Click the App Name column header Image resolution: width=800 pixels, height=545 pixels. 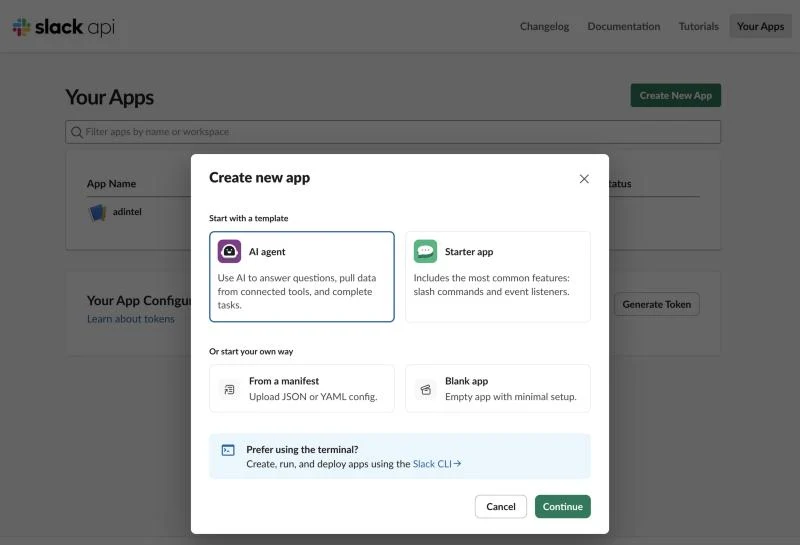pos(111,184)
